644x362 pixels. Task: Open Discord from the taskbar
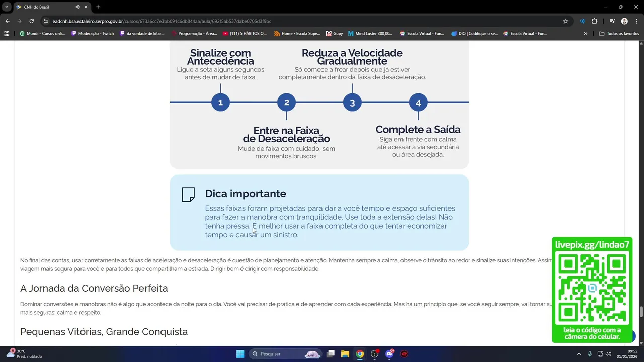point(389,354)
